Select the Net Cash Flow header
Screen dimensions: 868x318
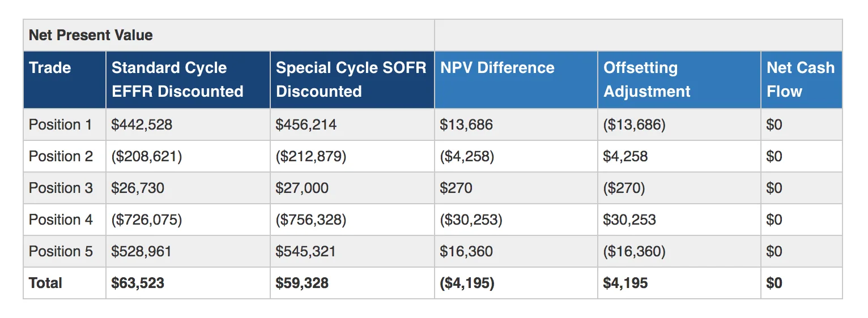[800, 79]
